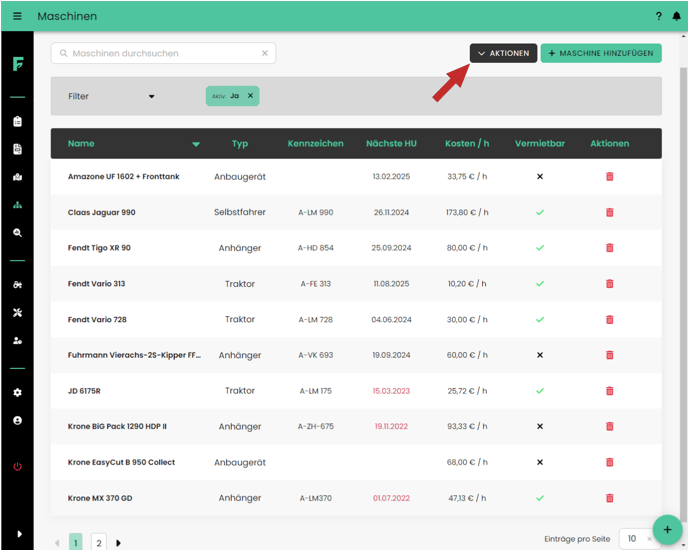688x550 pixels.
Task: Delete Fendt Tigo XR 90 entry
Action: point(609,248)
